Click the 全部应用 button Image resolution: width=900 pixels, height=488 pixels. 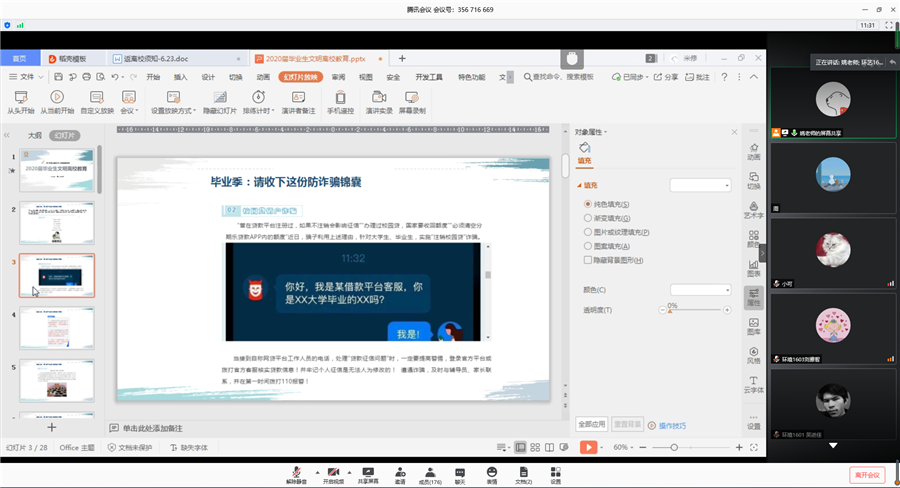(592, 425)
